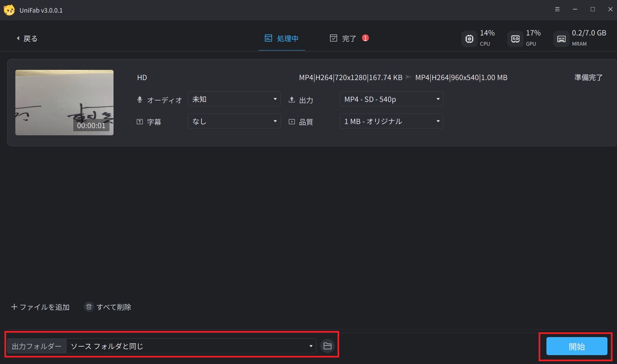Open the オーディオ dropdown showing 未知
The height and width of the screenshot is (364, 617).
click(234, 99)
